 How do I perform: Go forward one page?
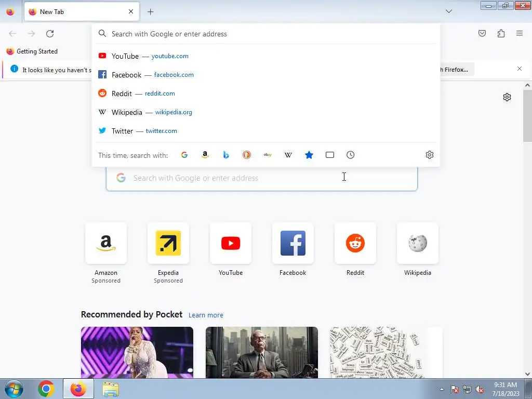point(31,34)
